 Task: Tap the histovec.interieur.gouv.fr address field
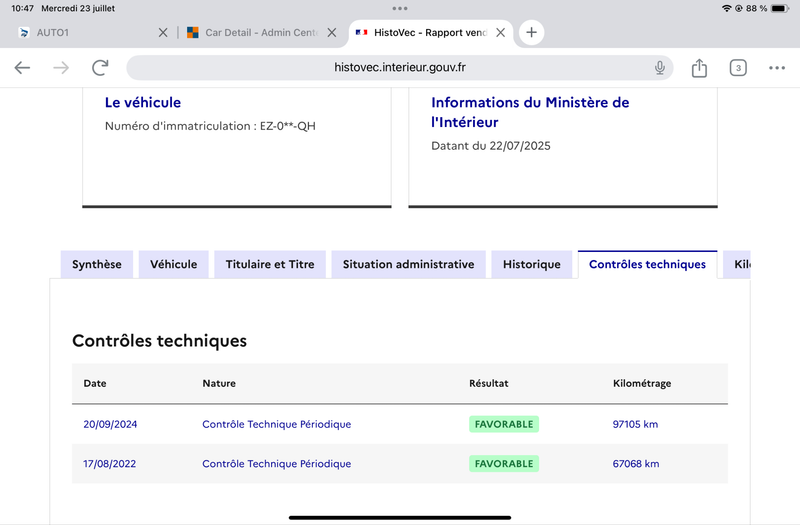click(x=400, y=68)
